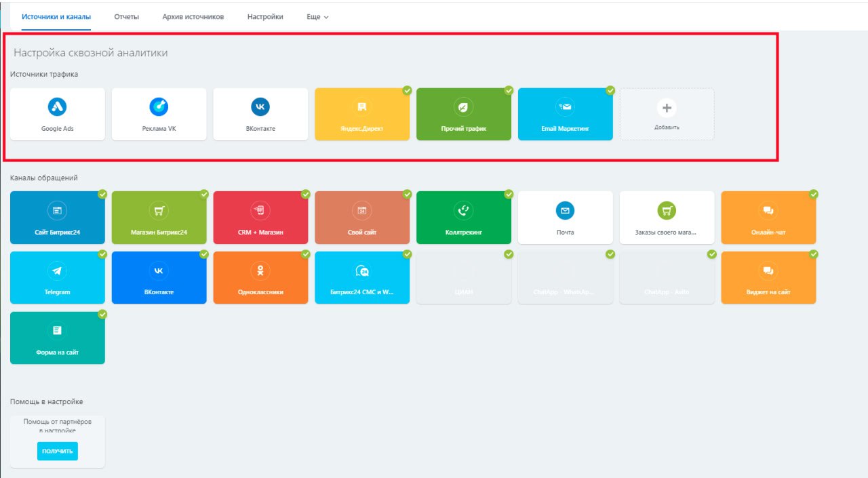Viewport: 868px width, 478px height.
Task: Click green checkmark badge on Яндекс.Директ
Action: [407, 90]
